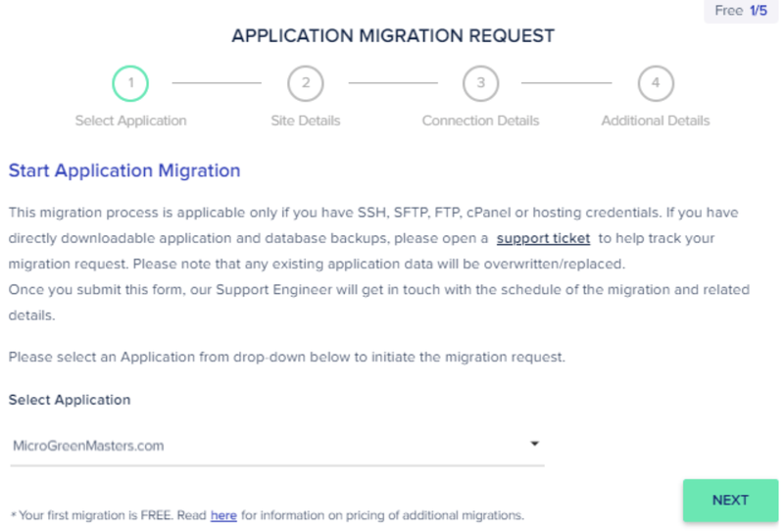Open the support ticket link

coord(543,238)
